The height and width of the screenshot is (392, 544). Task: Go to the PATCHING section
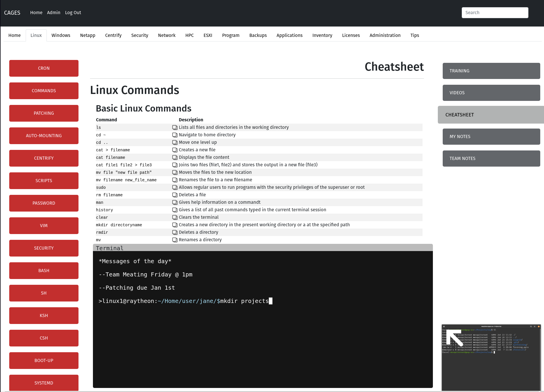[x=44, y=113]
